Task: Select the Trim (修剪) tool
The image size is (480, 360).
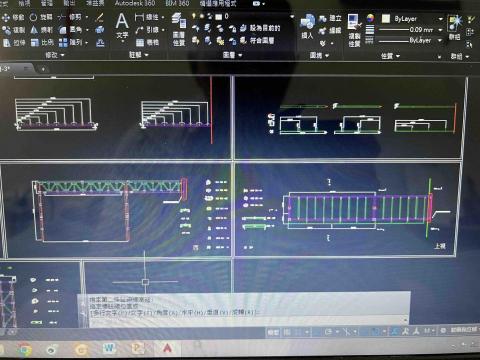Action: (69, 17)
